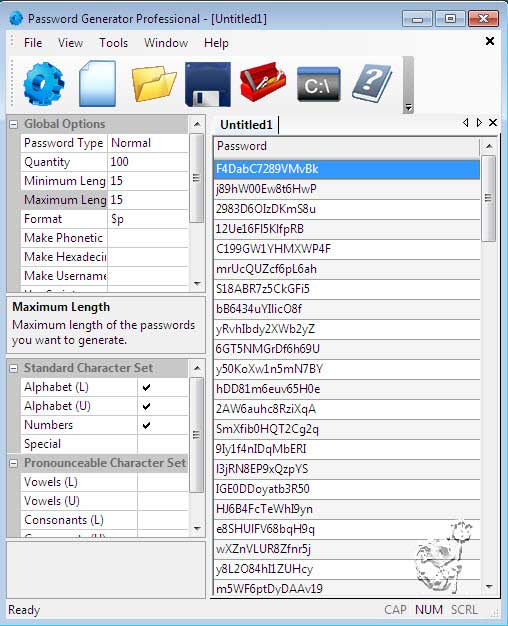Screen dimensions: 508x626
Task: Launch the C:\ command prompt icon
Action: pos(318,84)
